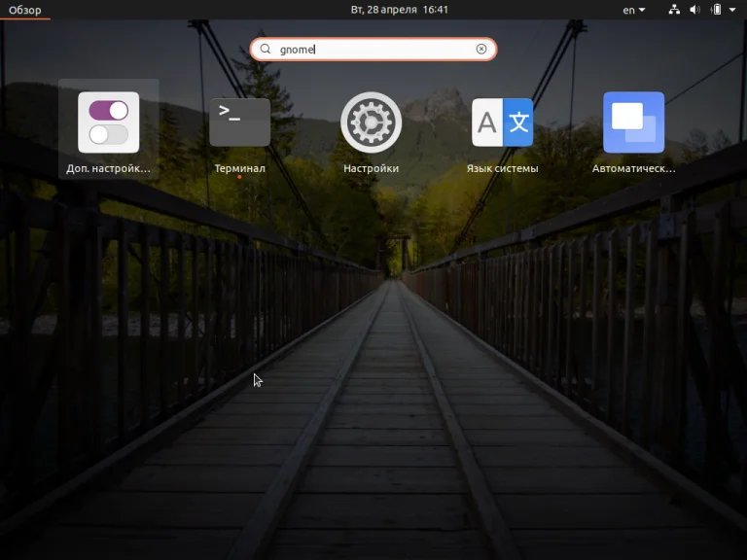Expand the system menu arrow at far right
Screen dimensions: 747x560
click(x=732, y=10)
